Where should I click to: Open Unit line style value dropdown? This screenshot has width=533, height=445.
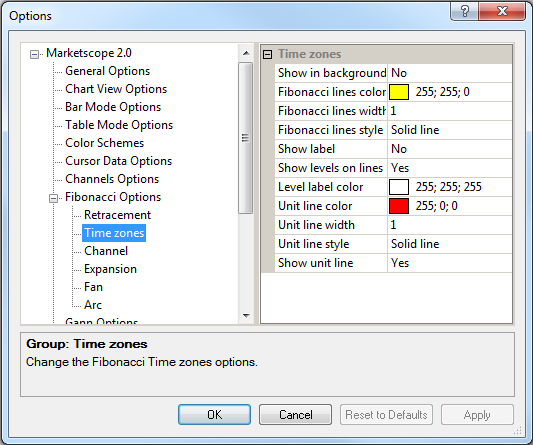tap(449, 244)
